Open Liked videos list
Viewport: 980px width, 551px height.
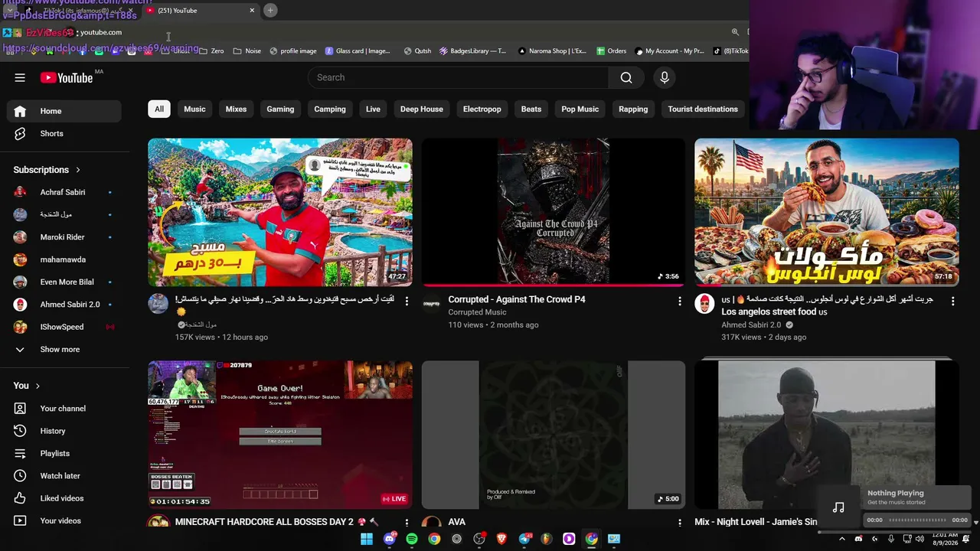click(64, 498)
